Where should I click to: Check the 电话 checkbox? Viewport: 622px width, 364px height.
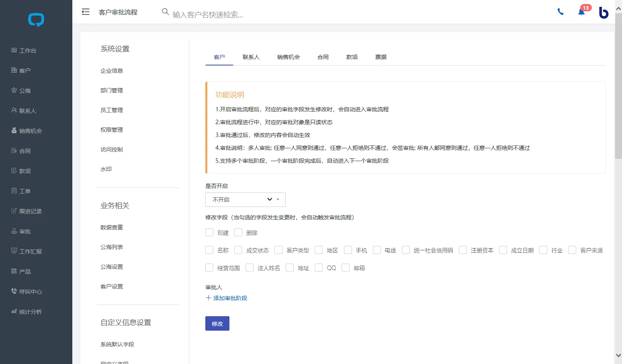point(377,250)
